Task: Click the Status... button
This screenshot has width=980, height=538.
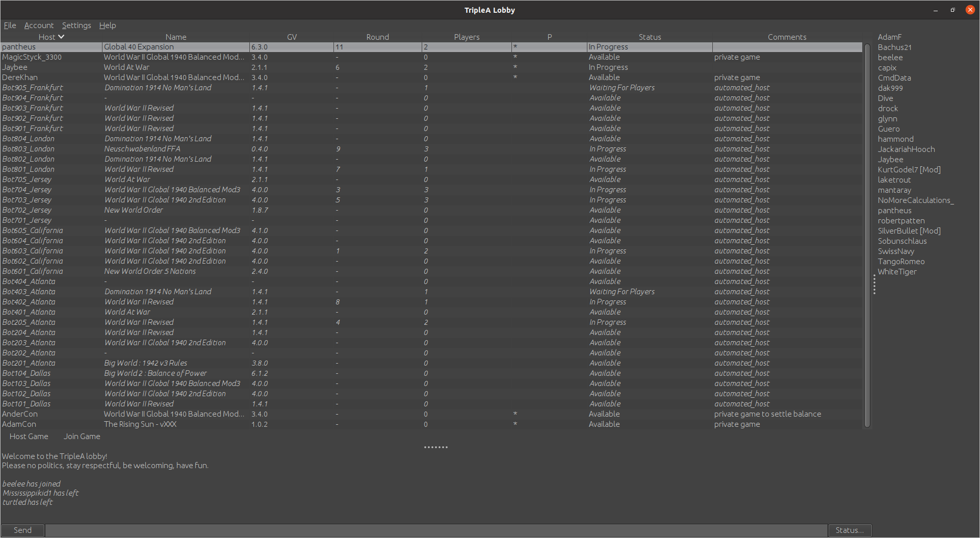Action: click(849, 530)
